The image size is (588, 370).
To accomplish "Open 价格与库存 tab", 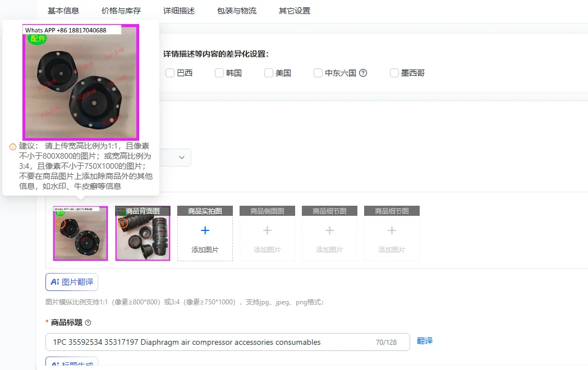I will pyautogui.click(x=121, y=11).
